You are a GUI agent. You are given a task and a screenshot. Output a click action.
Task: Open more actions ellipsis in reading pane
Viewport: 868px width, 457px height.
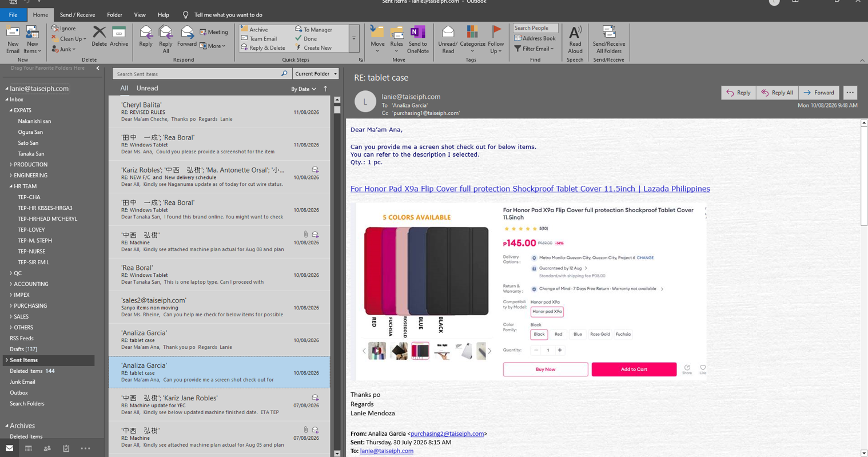[x=850, y=93]
